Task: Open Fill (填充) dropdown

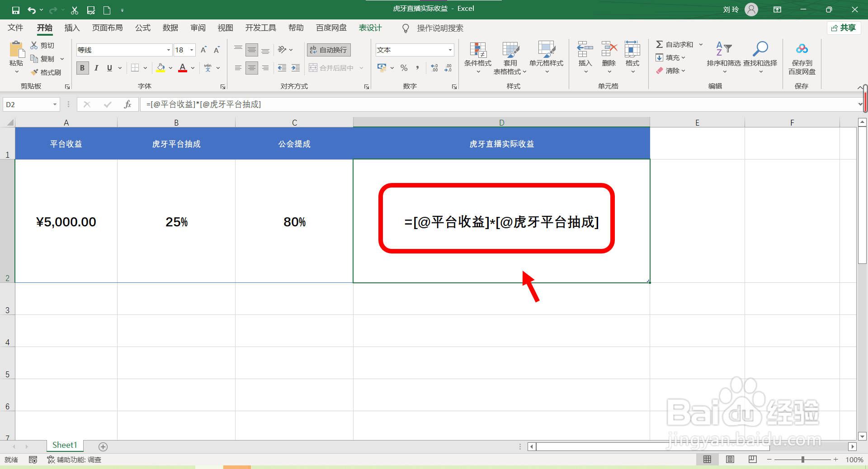Action: (x=671, y=57)
